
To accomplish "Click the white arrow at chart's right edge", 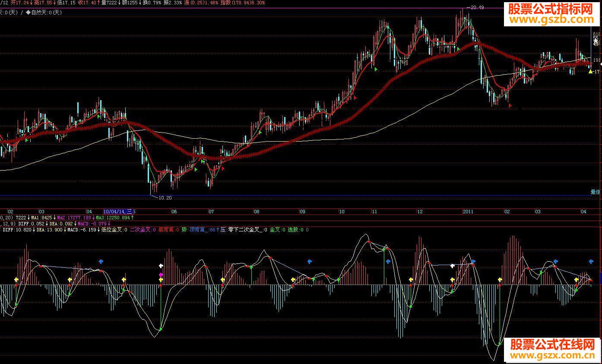I will [x=600, y=64].
